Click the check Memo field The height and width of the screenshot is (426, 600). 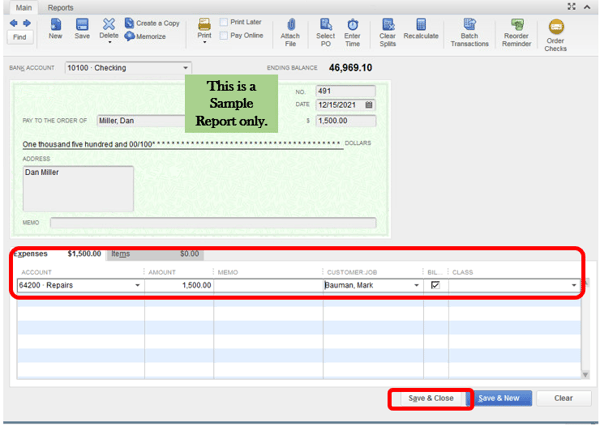pyautogui.click(x=213, y=223)
